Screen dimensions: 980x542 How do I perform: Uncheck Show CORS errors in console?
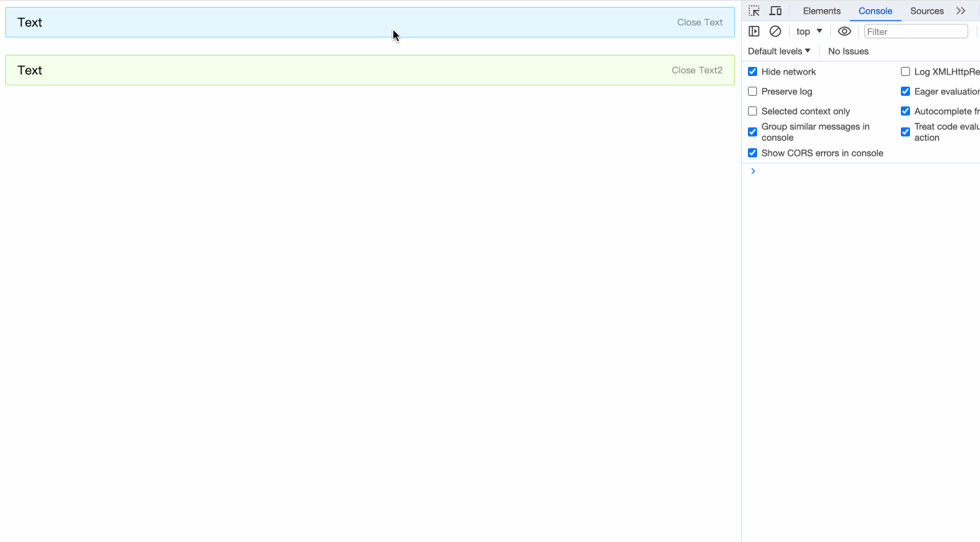[752, 153]
